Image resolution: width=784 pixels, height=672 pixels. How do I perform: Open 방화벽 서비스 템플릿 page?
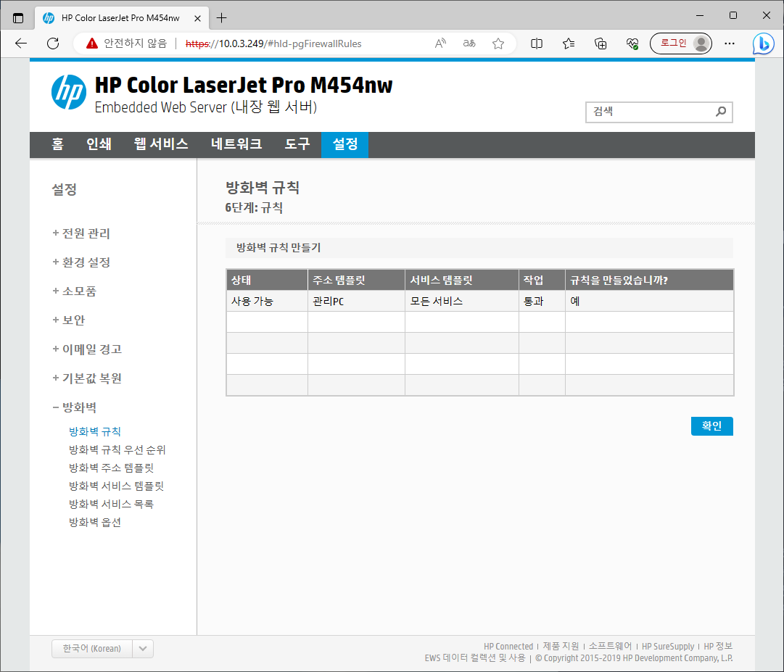pyautogui.click(x=116, y=486)
